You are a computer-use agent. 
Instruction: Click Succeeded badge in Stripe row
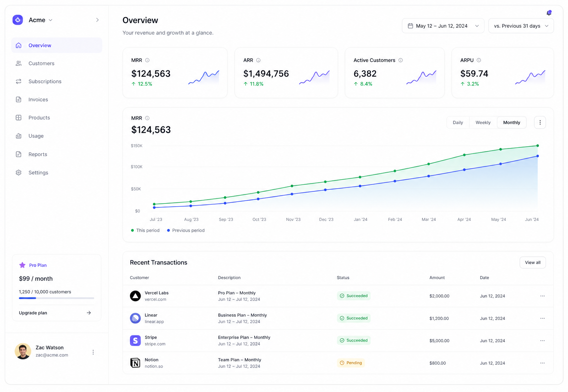coord(354,341)
